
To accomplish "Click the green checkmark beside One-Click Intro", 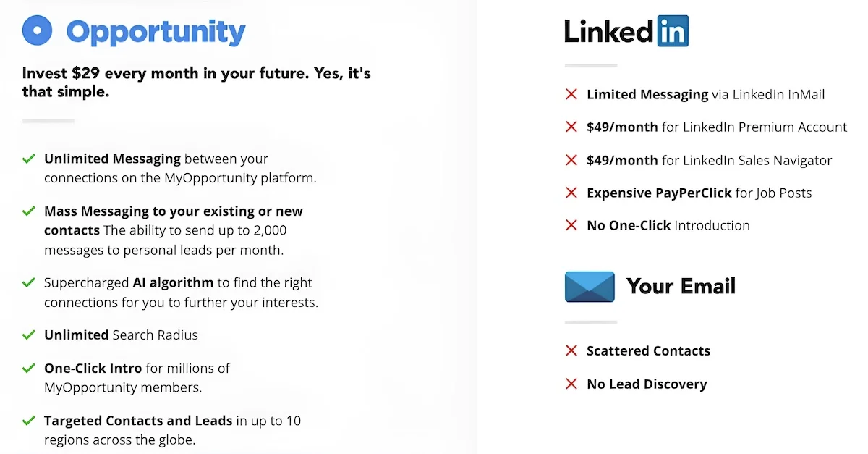I will [29, 368].
